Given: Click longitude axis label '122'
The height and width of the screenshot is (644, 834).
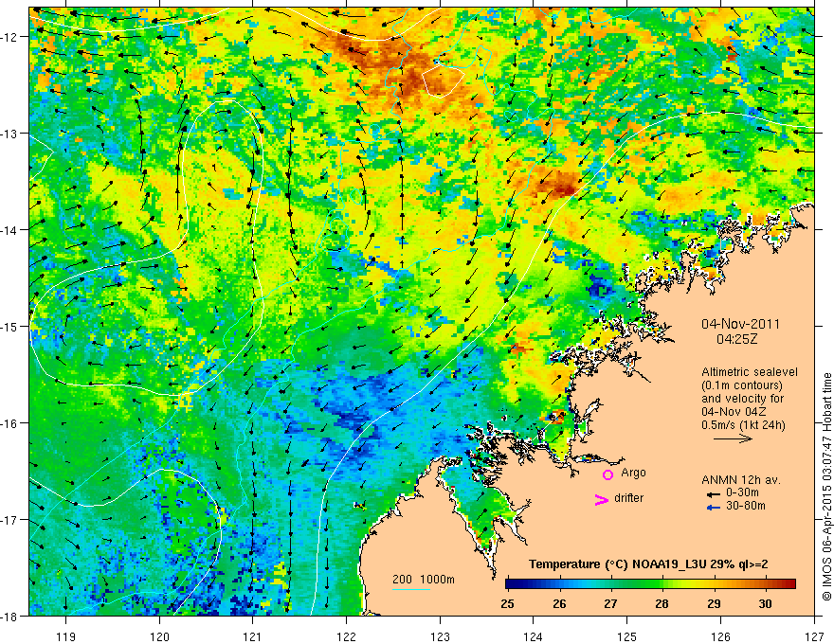Looking at the screenshot, I should point(346,636).
